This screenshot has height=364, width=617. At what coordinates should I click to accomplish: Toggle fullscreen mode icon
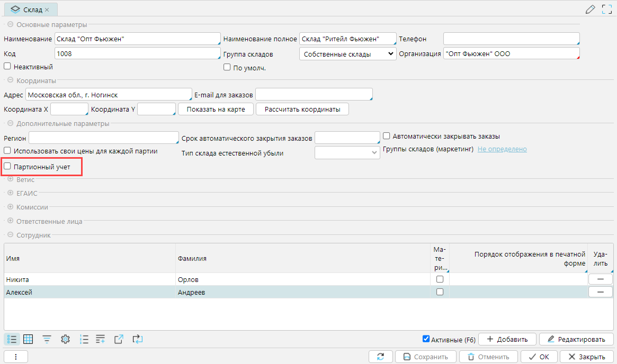[607, 10]
